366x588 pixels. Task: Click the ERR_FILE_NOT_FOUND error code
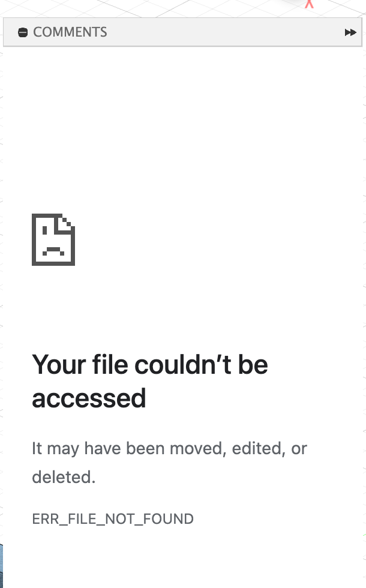[113, 519]
